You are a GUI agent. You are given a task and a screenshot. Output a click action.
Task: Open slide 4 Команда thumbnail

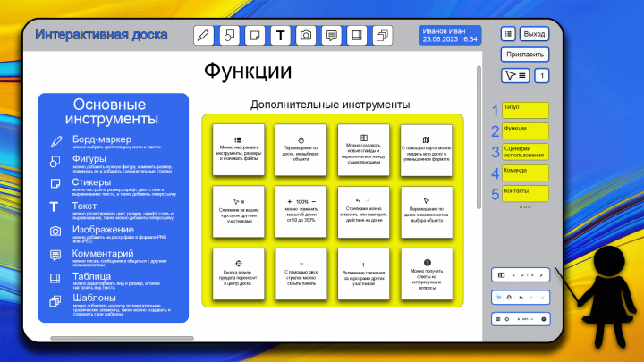[x=525, y=173]
